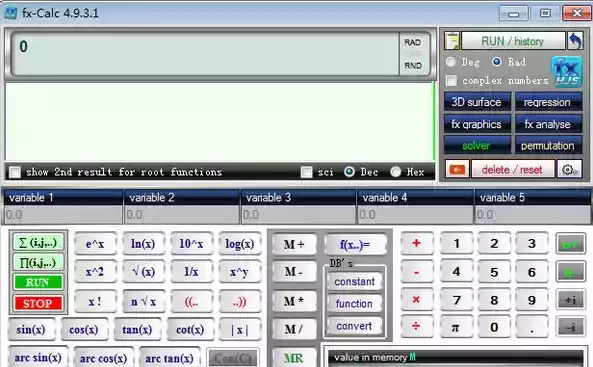The width and height of the screenshot is (593, 367).
Task: Click the M* memory multiply button
Action: 294,301
